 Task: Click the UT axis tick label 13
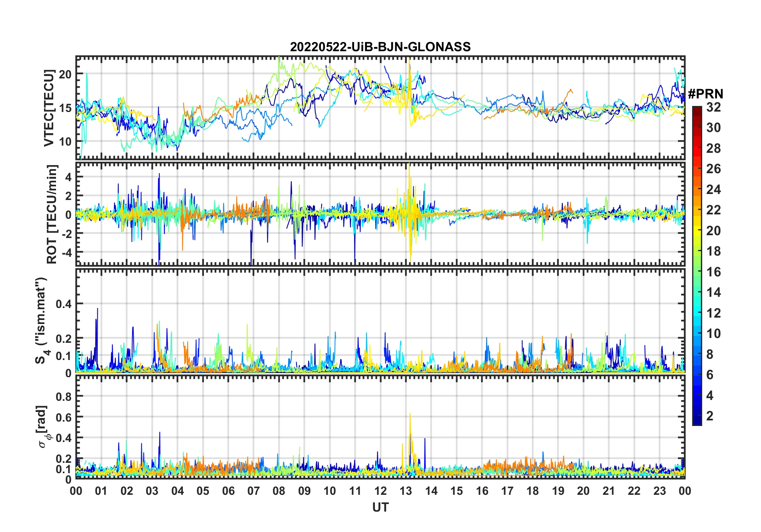(406, 491)
